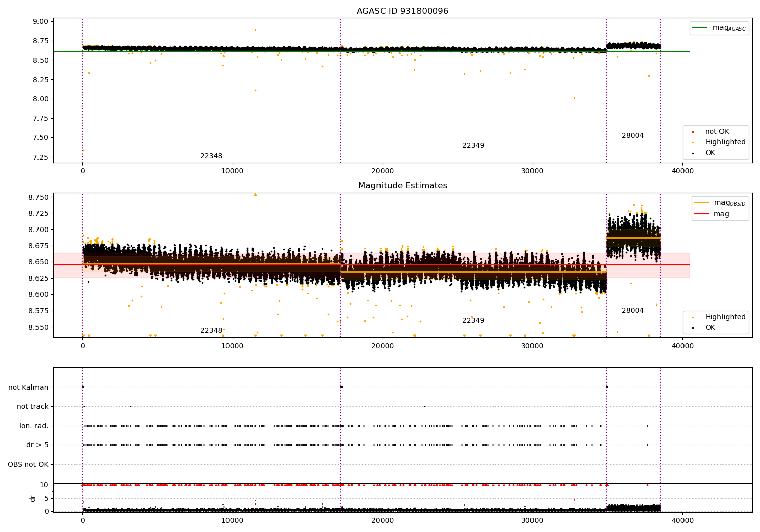Click the 'Magnitude Estimates' plot title

[402, 186]
